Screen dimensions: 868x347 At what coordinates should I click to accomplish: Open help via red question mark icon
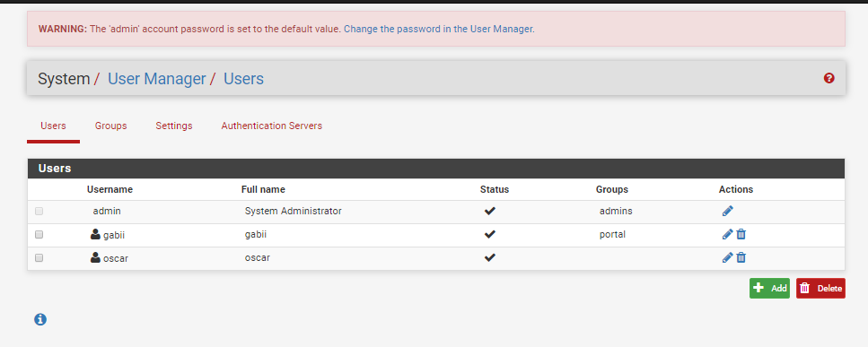[x=829, y=78]
